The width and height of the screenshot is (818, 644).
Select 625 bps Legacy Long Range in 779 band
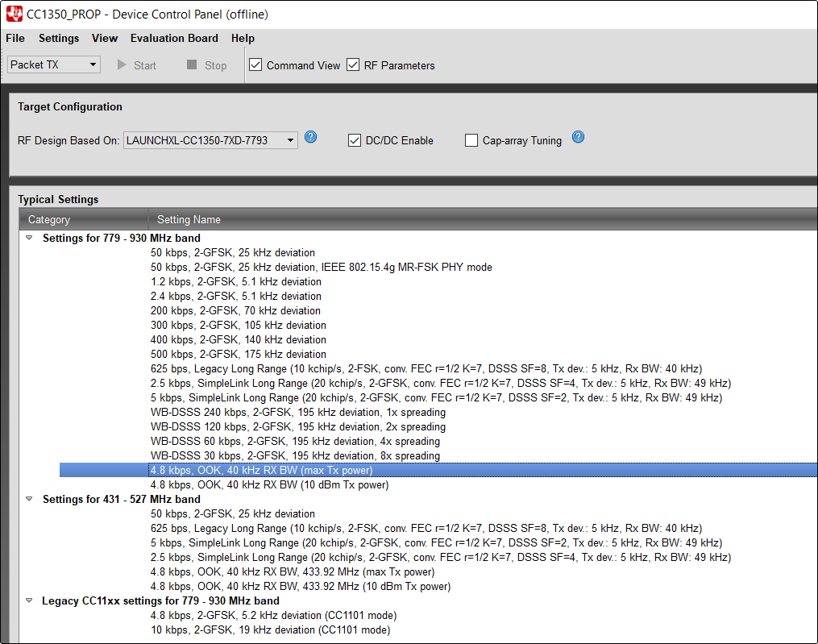[x=426, y=369]
